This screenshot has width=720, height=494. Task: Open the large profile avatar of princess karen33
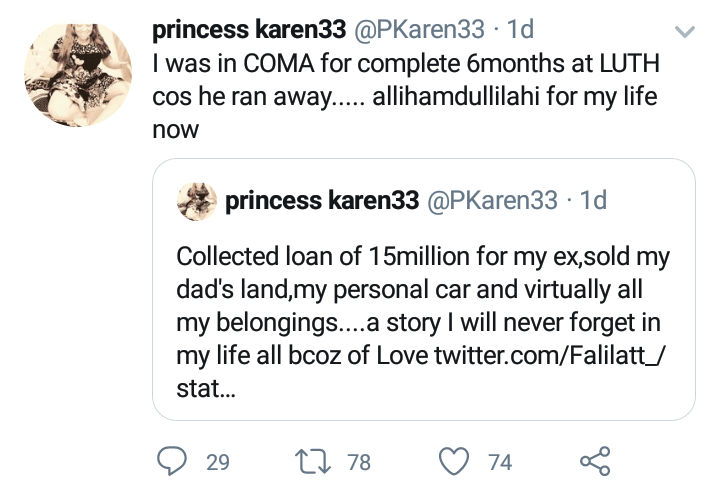coord(78,75)
